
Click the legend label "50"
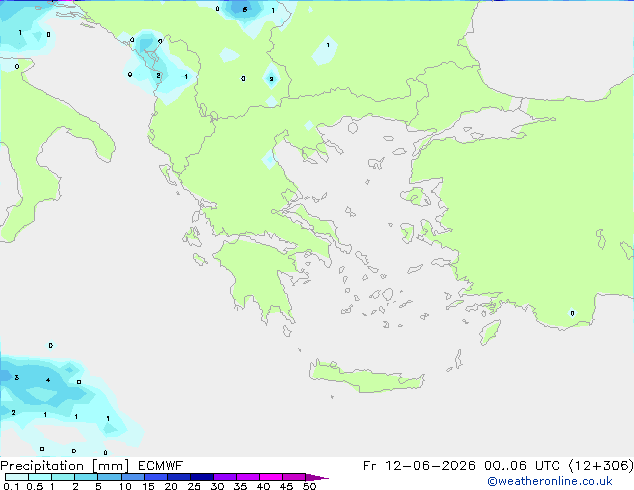click(x=309, y=486)
